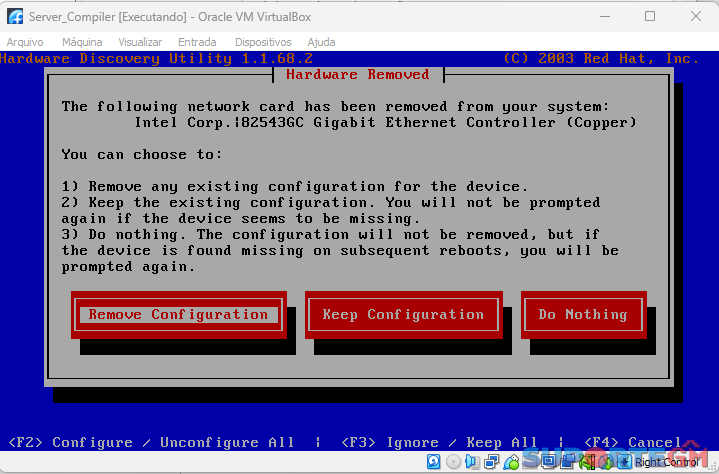
Task: Open the Dispositivos menu
Action: [x=263, y=42]
